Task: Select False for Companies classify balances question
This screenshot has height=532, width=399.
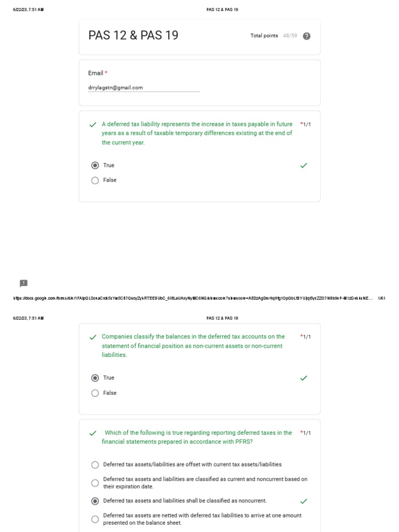Action: [95, 393]
